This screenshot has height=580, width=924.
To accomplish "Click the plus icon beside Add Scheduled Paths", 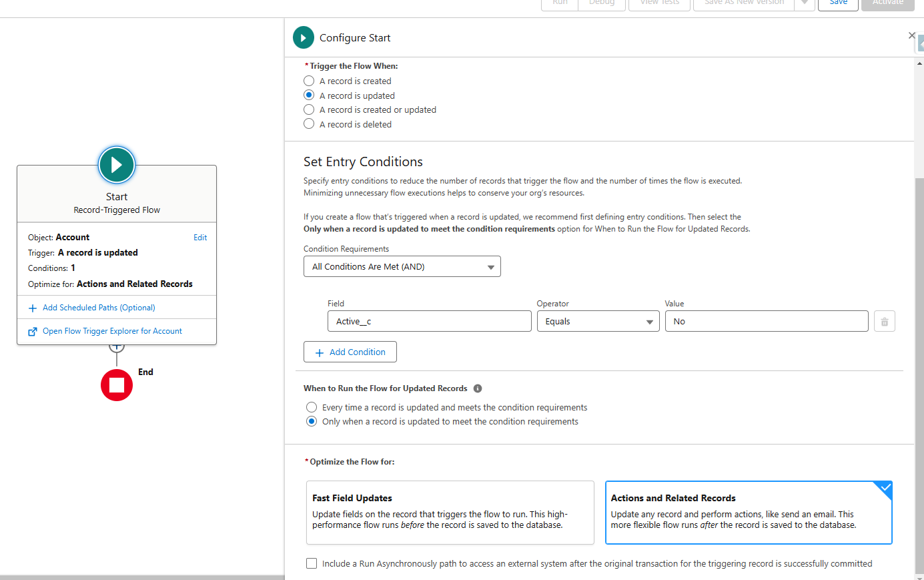I will [x=33, y=308].
